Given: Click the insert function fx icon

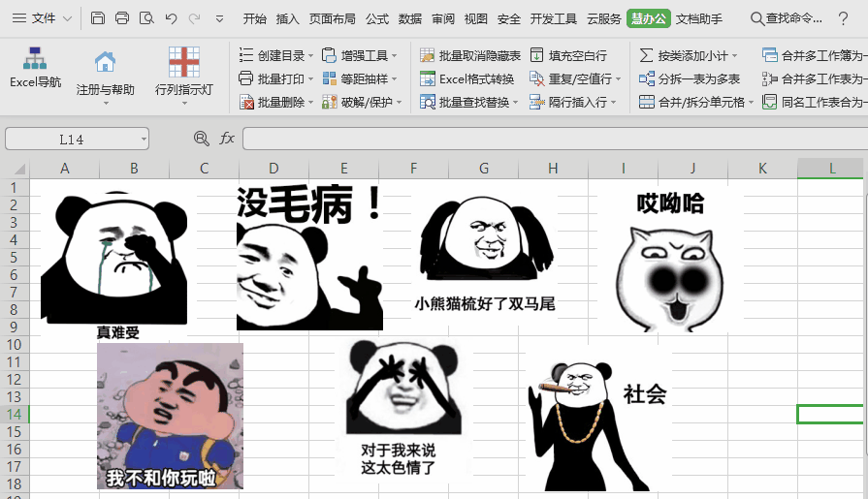Looking at the screenshot, I should tap(227, 139).
